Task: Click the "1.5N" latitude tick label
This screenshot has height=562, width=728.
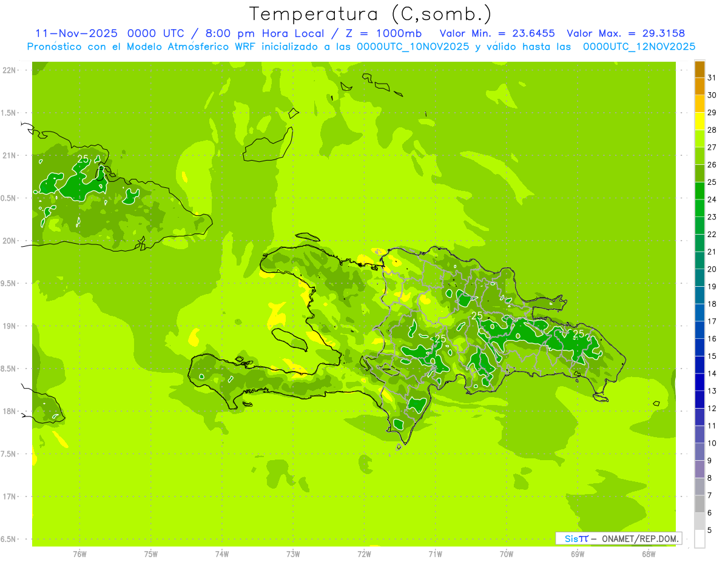Action: point(9,113)
